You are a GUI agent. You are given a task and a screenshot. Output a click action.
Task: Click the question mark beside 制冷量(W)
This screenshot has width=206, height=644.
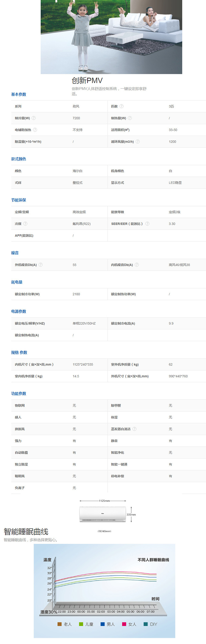click(x=34, y=118)
